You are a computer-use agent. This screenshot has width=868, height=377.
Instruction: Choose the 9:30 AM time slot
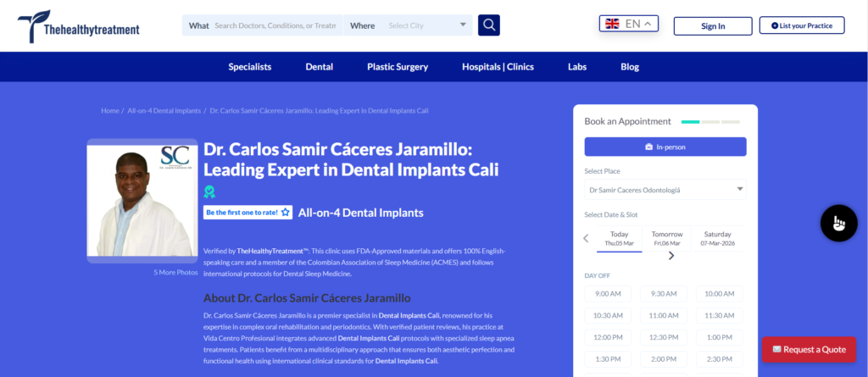click(x=663, y=294)
